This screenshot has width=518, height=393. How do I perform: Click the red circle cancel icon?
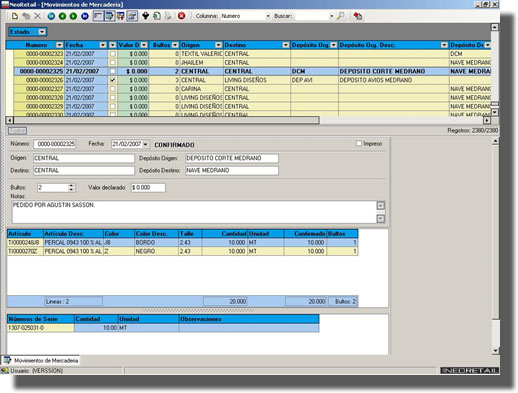coord(181,16)
